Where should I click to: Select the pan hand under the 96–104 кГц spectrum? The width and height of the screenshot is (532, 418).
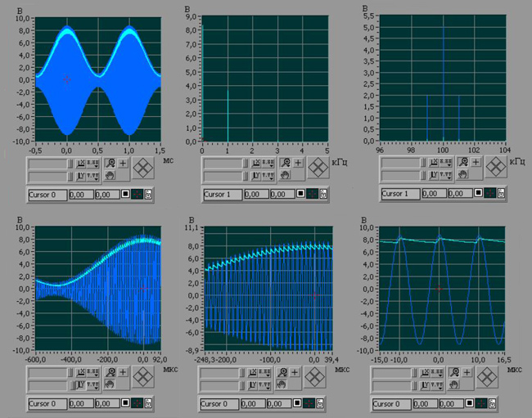462,174
